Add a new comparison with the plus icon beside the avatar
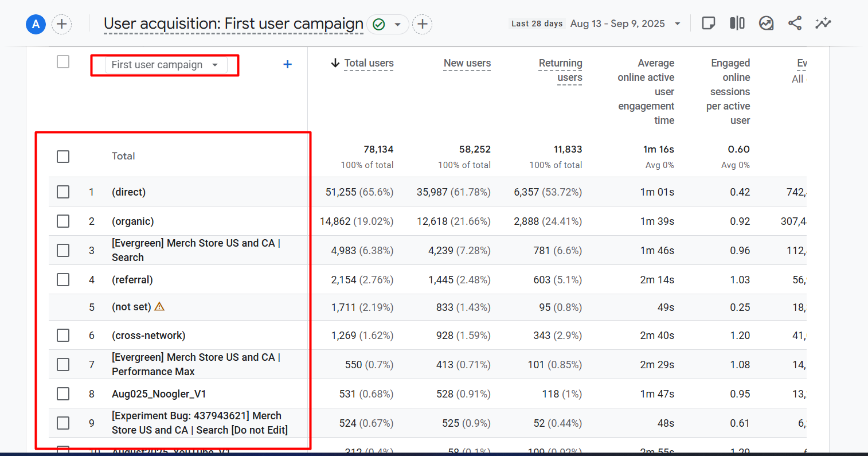 [x=62, y=24]
